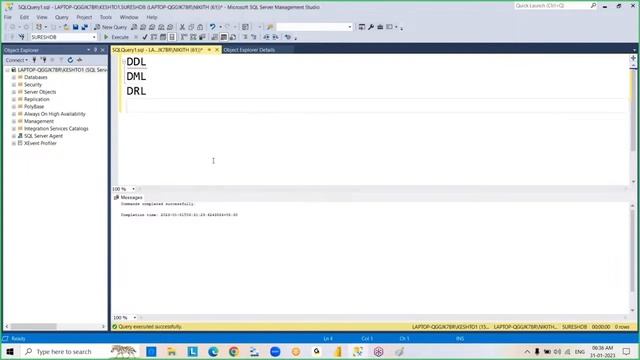
Task: Click the Query Options icon
Action: tap(163, 37)
